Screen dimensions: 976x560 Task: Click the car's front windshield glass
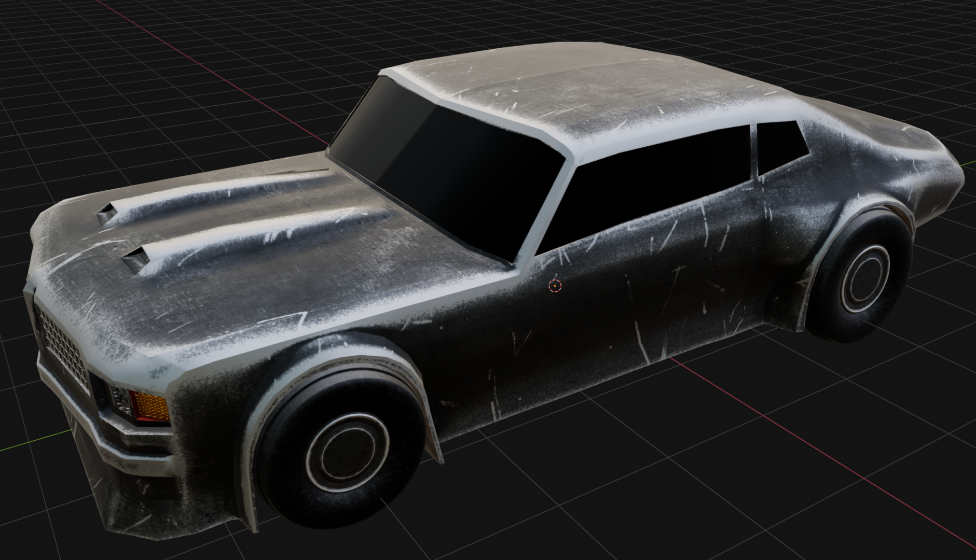coord(446,171)
